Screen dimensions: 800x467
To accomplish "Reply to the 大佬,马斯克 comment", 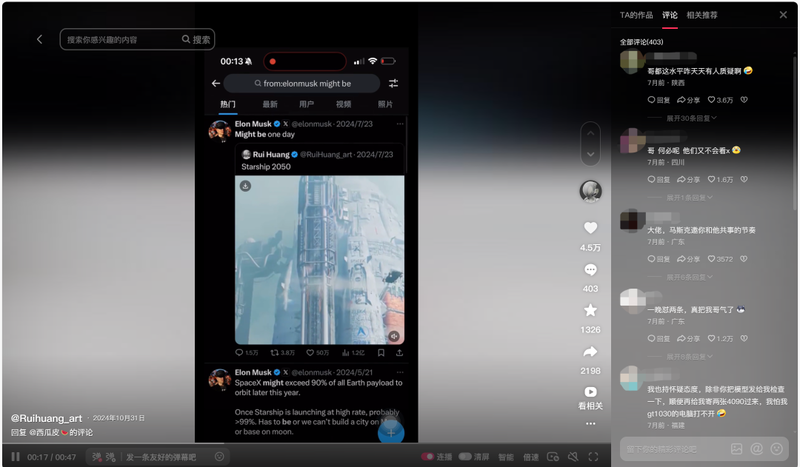I will point(659,259).
